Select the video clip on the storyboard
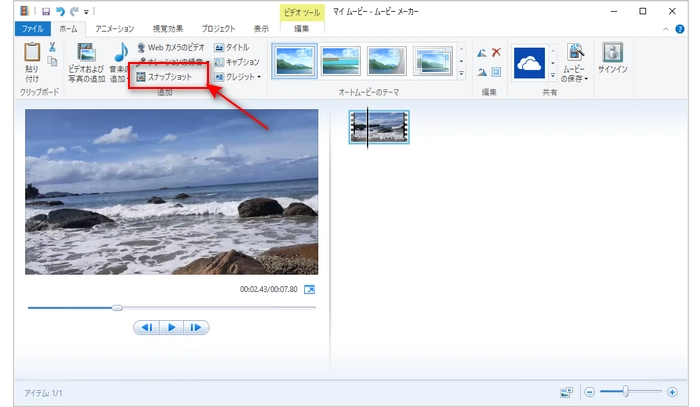 [x=379, y=127]
